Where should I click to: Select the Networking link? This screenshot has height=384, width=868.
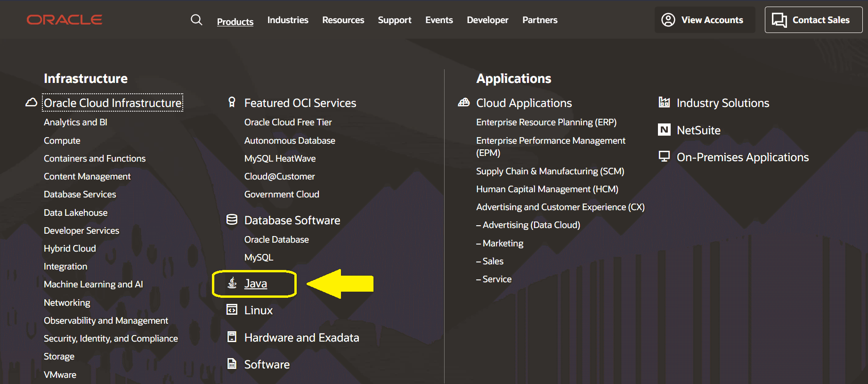coord(67,302)
